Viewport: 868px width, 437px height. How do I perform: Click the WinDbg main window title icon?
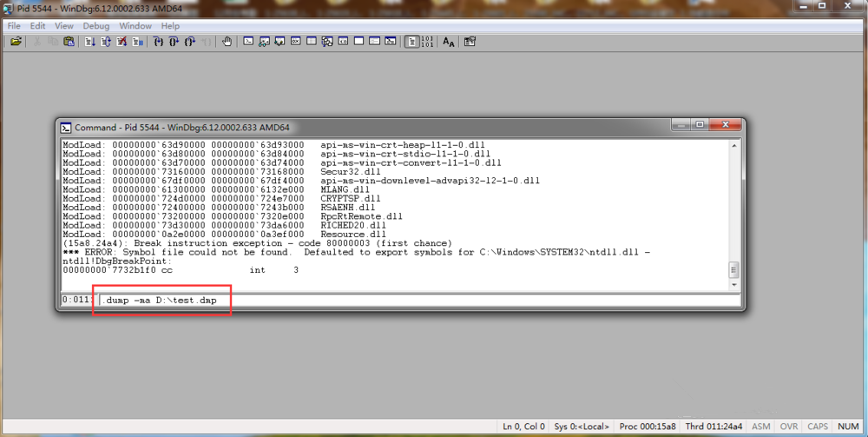point(8,9)
